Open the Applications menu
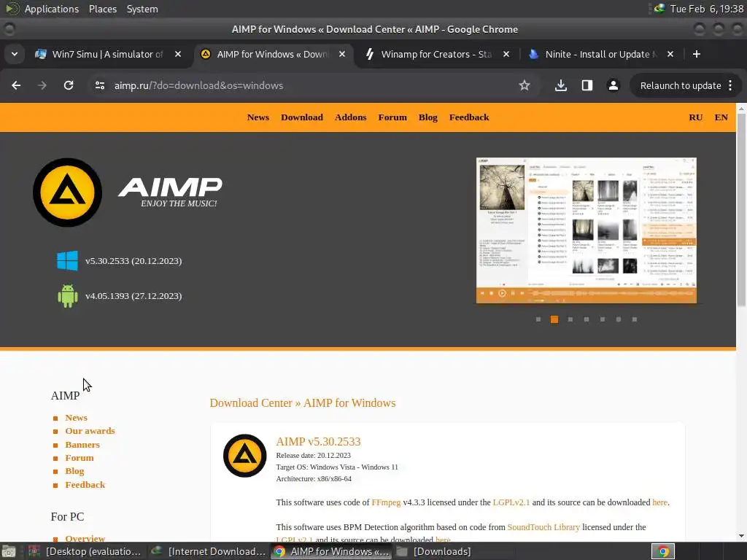 point(52,9)
